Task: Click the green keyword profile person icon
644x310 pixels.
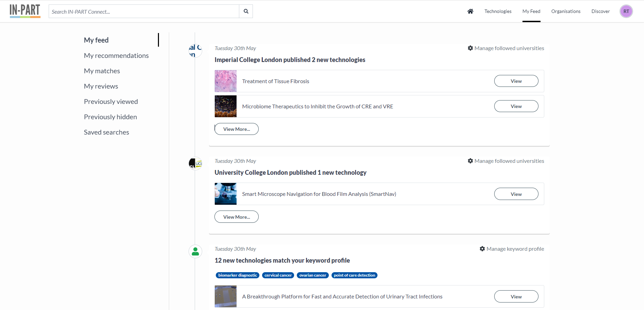Action: (x=195, y=251)
